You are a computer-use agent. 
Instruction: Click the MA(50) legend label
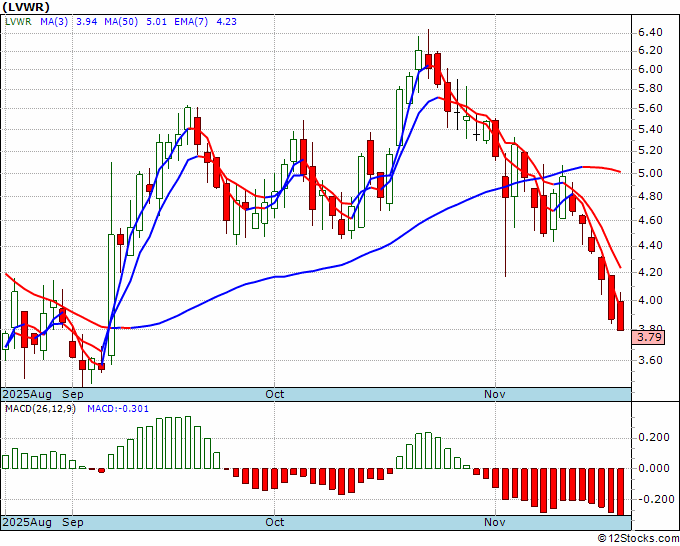[x=121, y=21]
